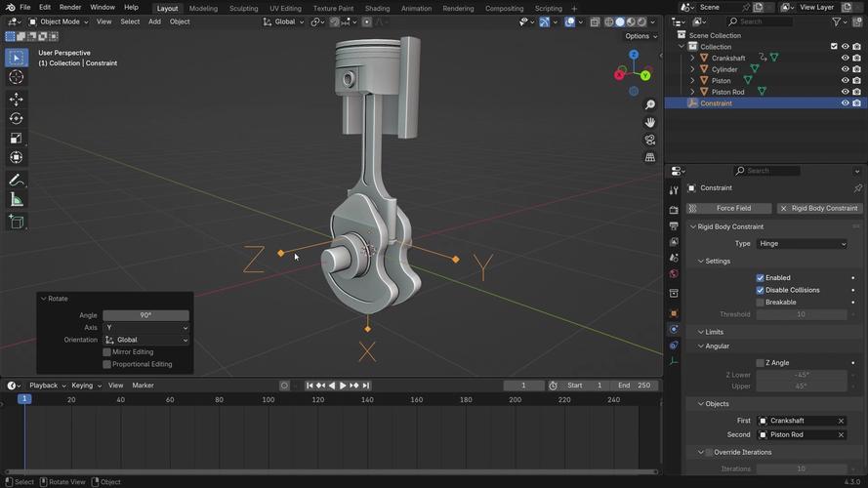Click the Start frame field

[x=585, y=386]
